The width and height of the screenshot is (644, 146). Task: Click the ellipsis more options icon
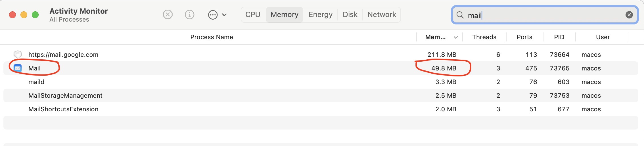pyautogui.click(x=213, y=15)
